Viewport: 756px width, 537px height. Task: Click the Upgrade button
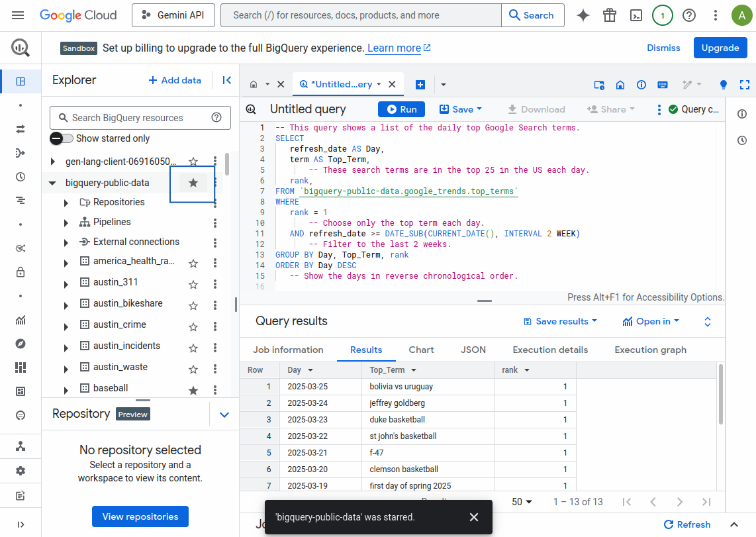[x=720, y=48]
